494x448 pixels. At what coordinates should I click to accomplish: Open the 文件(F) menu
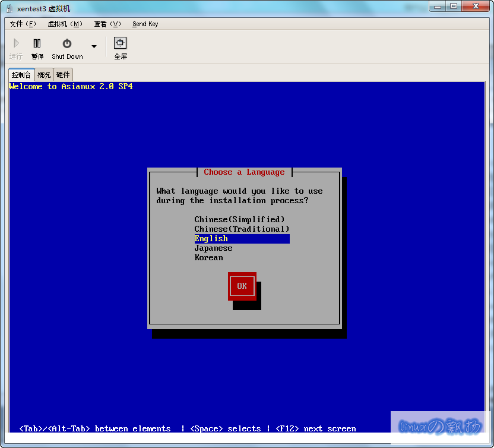(x=23, y=24)
